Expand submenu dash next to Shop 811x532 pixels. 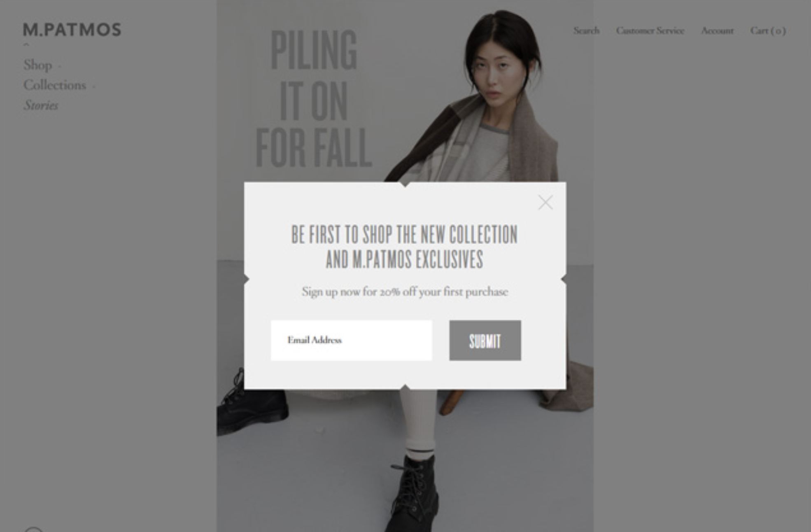(x=59, y=66)
